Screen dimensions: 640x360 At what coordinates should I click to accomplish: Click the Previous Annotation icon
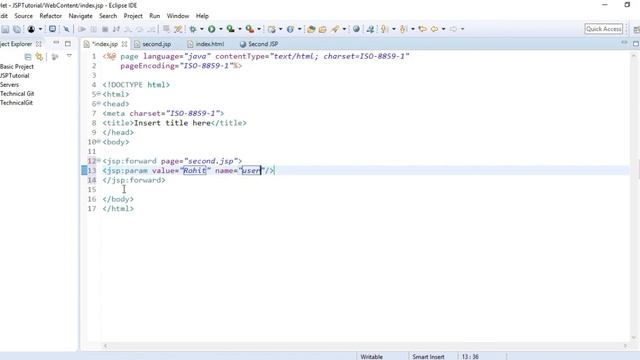tap(403, 29)
